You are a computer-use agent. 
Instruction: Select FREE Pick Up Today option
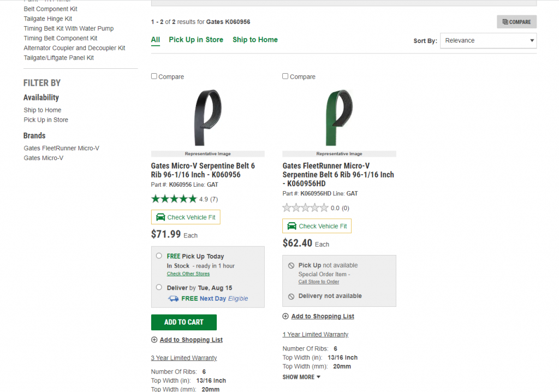159,256
